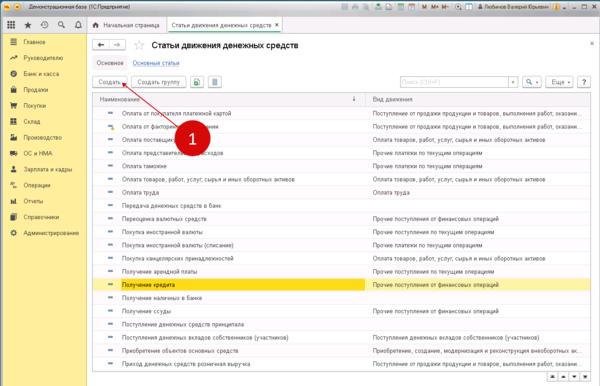Open Банк и касса section
600x386 pixels.
coord(41,74)
